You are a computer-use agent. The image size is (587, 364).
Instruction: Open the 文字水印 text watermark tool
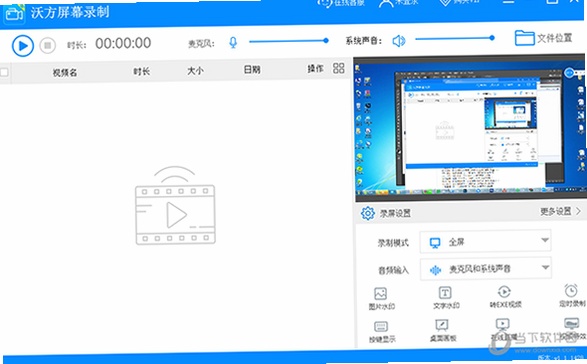(445, 297)
